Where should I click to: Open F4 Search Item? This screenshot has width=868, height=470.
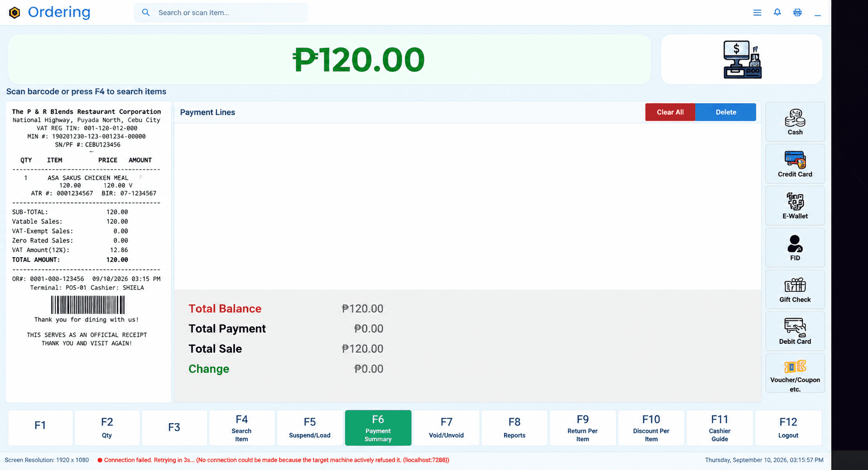[x=242, y=428]
